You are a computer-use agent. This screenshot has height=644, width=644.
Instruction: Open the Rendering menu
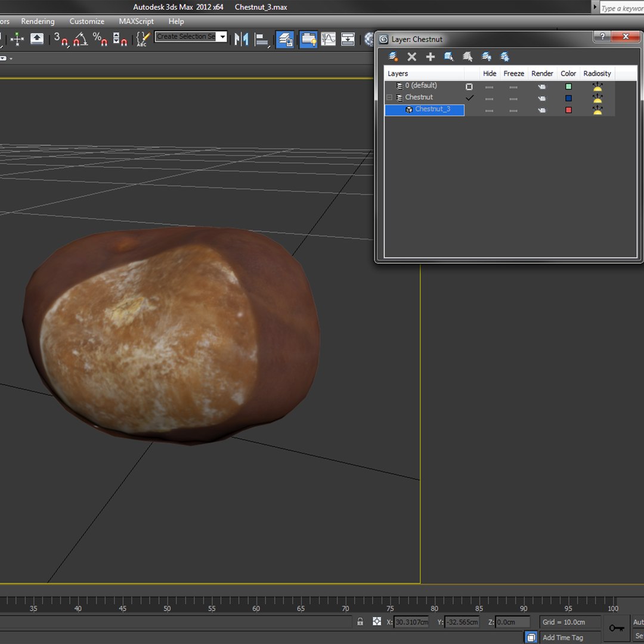click(x=38, y=21)
